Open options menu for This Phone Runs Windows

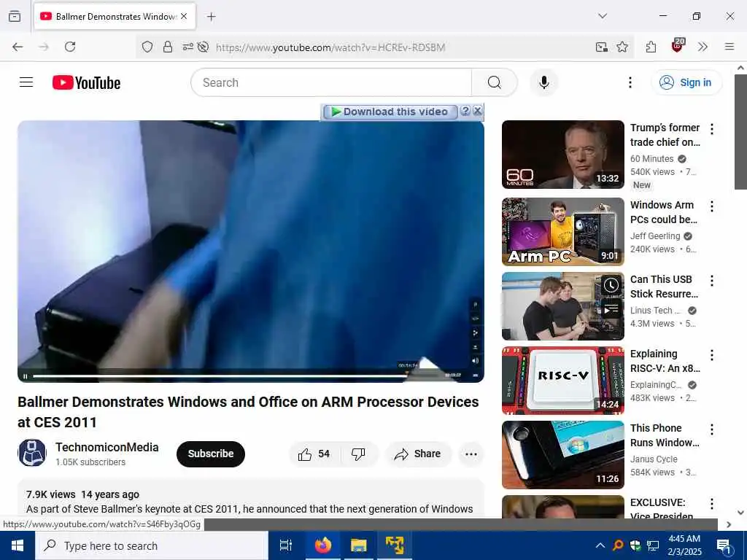click(712, 429)
